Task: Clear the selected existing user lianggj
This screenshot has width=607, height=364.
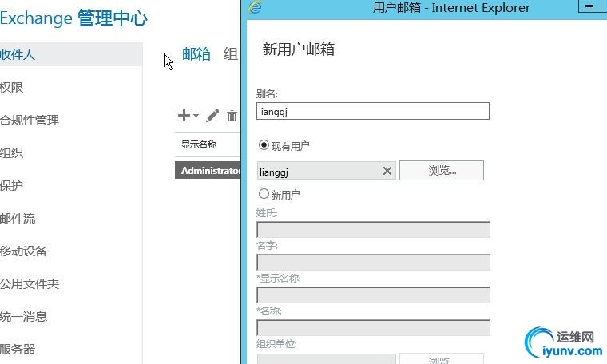Action: pos(387,171)
